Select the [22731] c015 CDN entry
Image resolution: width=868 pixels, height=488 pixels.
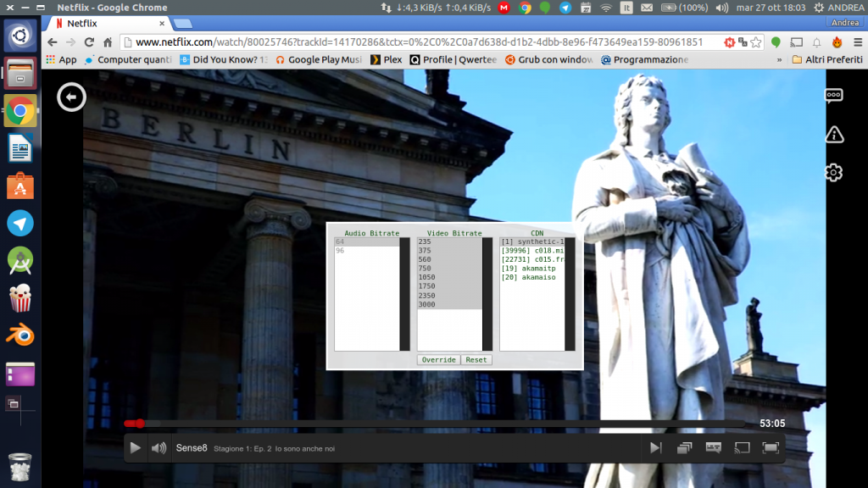[x=532, y=259]
